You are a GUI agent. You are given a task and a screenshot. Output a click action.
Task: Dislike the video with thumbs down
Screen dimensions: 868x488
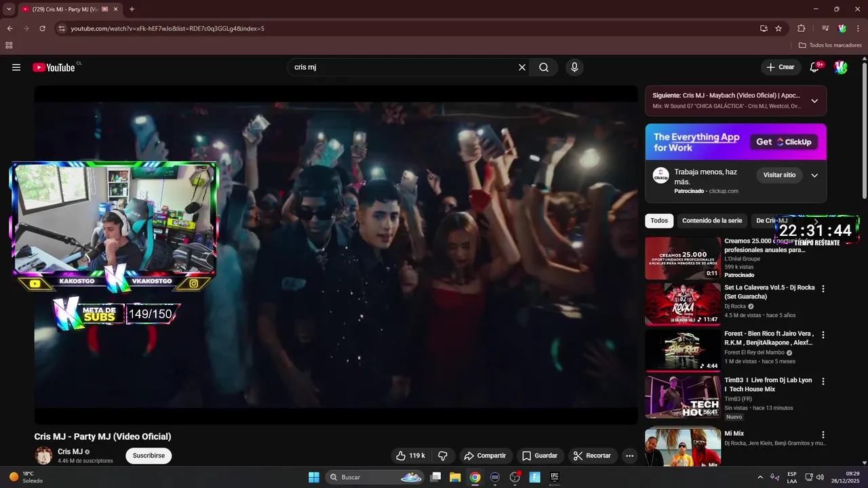pyautogui.click(x=443, y=455)
